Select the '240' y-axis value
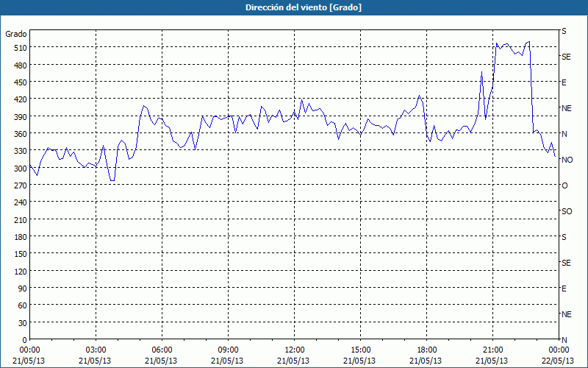Viewport: 588px width, 368px height. tap(21, 203)
